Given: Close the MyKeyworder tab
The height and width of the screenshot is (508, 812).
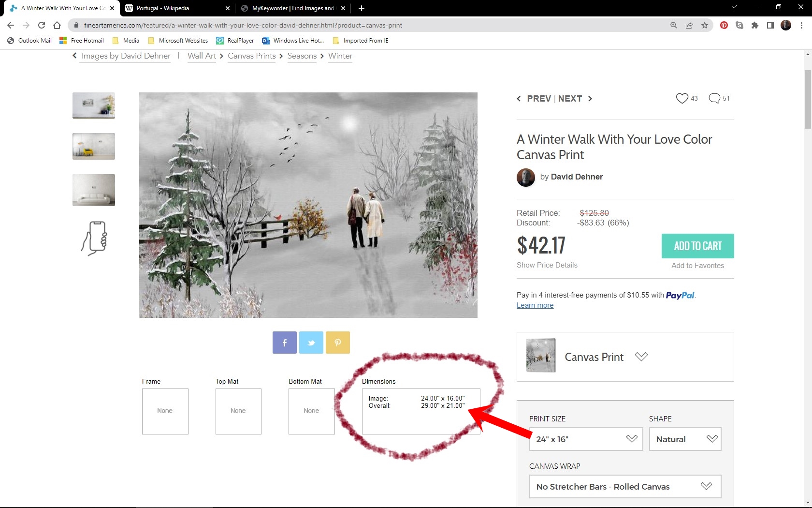Looking at the screenshot, I should [343, 8].
